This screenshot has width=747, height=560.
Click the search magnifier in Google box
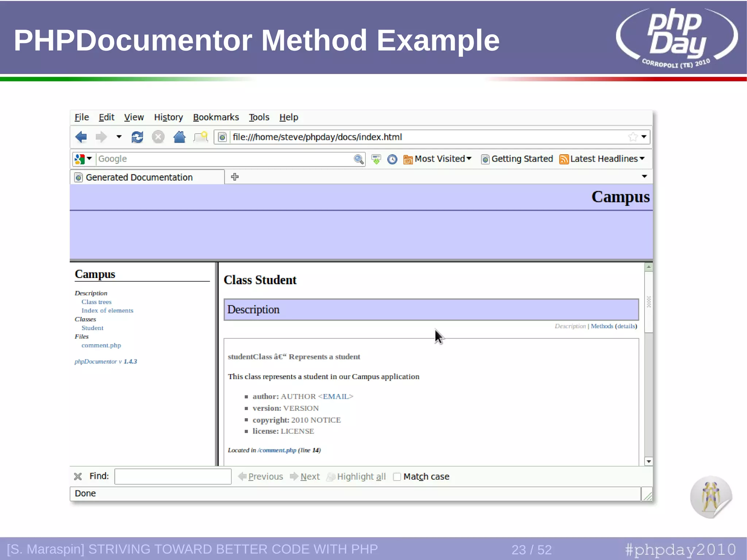coord(359,159)
